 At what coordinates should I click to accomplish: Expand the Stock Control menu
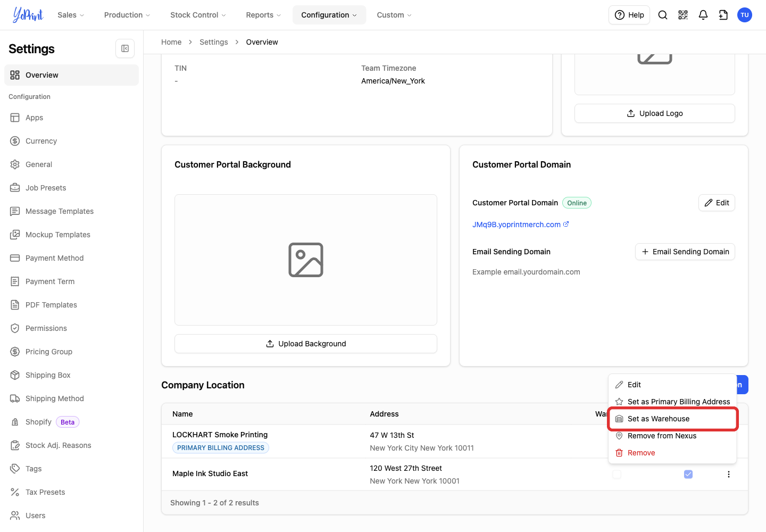pyautogui.click(x=198, y=15)
